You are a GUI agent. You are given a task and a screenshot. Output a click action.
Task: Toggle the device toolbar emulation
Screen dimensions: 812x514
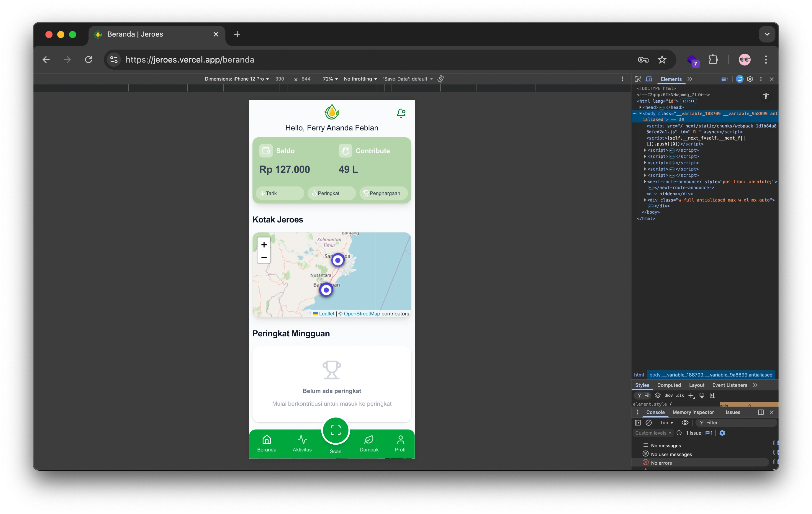click(649, 79)
